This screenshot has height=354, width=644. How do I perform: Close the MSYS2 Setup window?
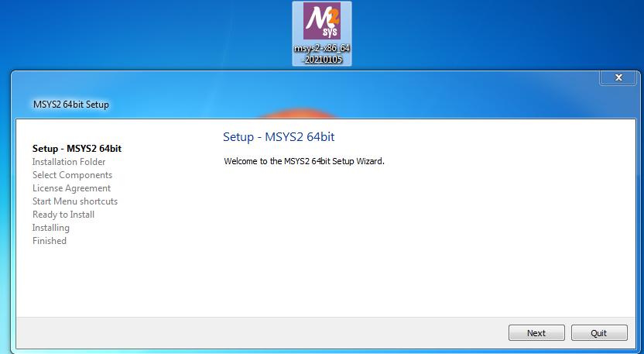(x=618, y=77)
